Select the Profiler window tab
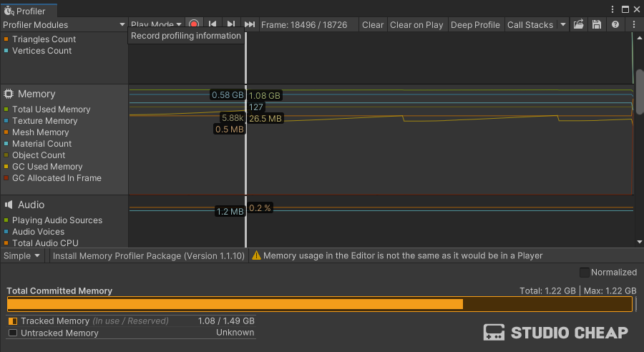The width and height of the screenshot is (644, 352). point(29,11)
